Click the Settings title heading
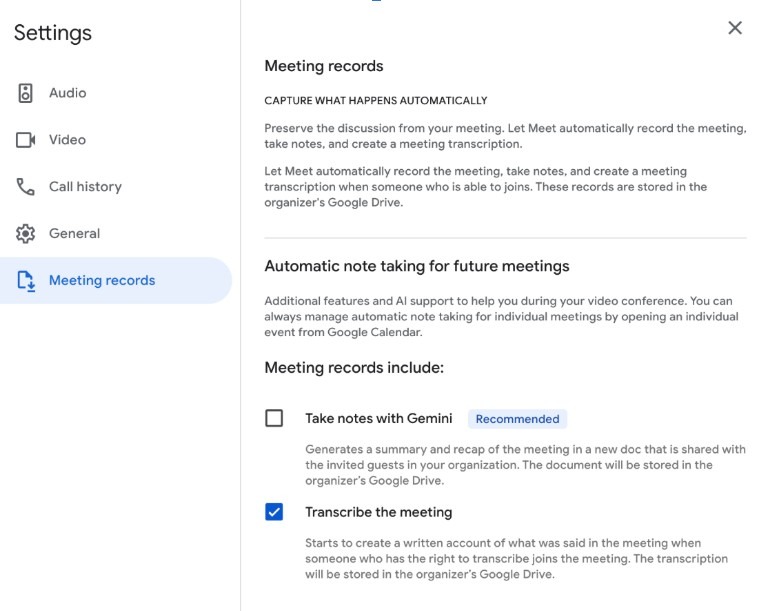The height and width of the screenshot is (611, 758). pos(53,33)
